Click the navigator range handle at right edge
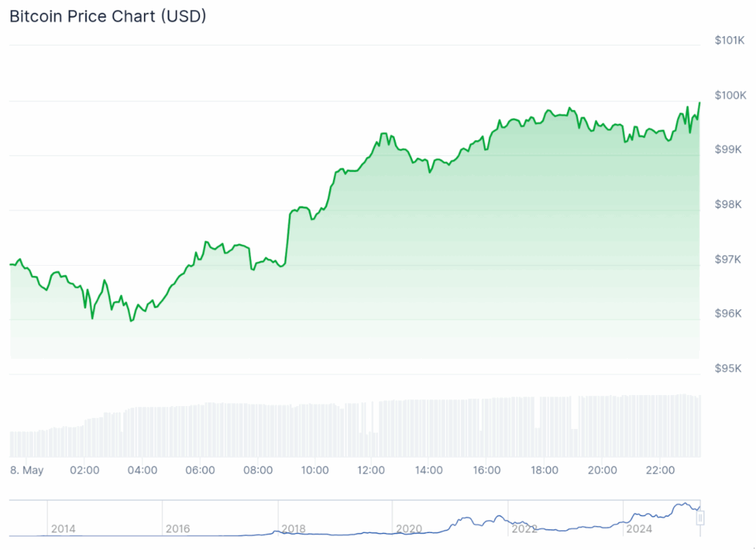This screenshot has height=550, width=756. pos(700,518)
